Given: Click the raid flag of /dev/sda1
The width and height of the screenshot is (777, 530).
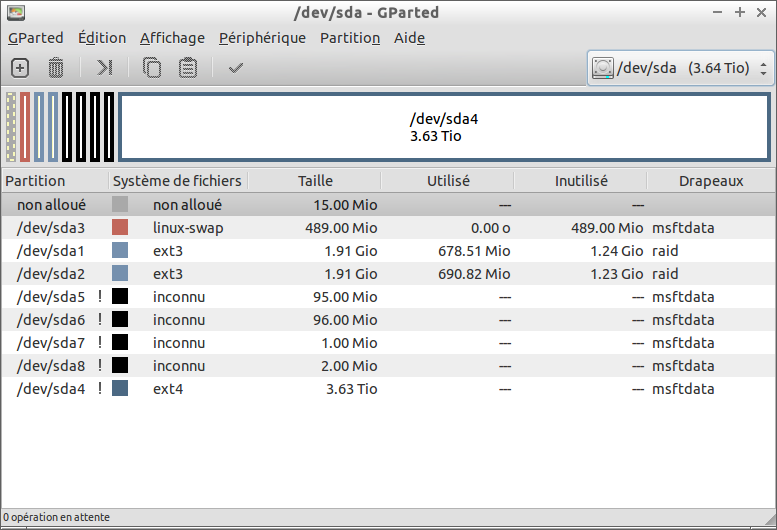Looking at the screenshot, I should (x=665, y=251).
